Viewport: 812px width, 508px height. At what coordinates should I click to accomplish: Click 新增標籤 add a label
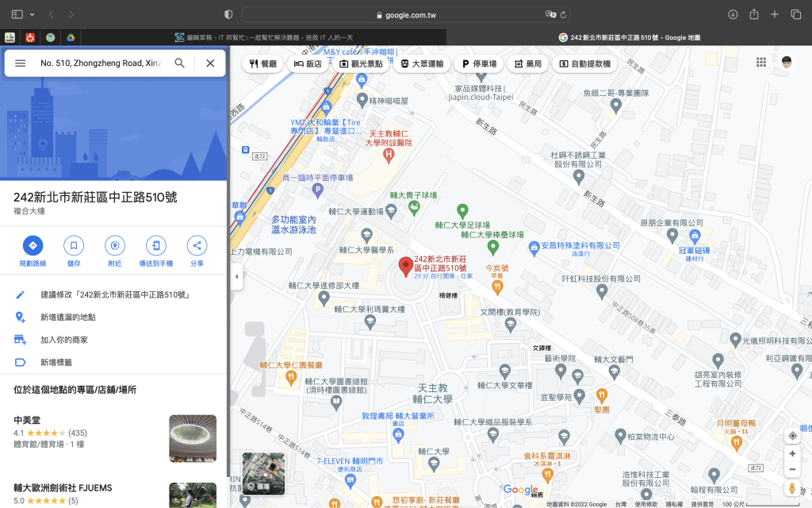coord(113,362)
